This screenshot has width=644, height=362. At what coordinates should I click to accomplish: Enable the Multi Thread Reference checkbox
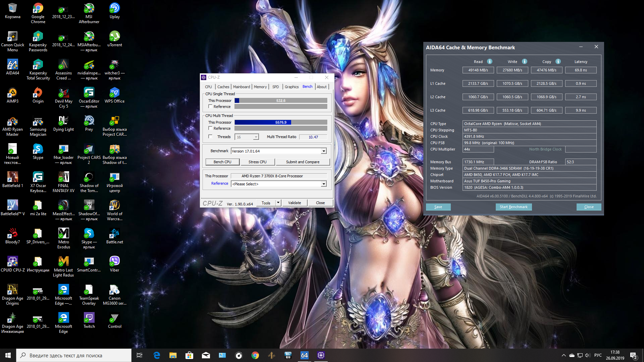point(210,128)
